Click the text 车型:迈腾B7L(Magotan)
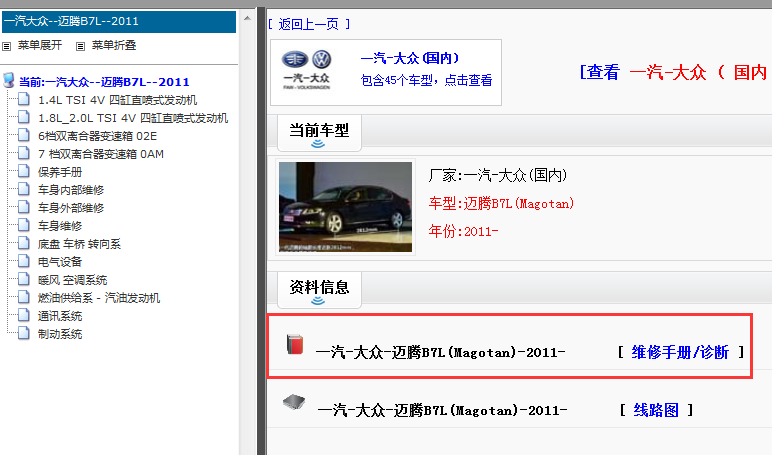 pos(501,203)
